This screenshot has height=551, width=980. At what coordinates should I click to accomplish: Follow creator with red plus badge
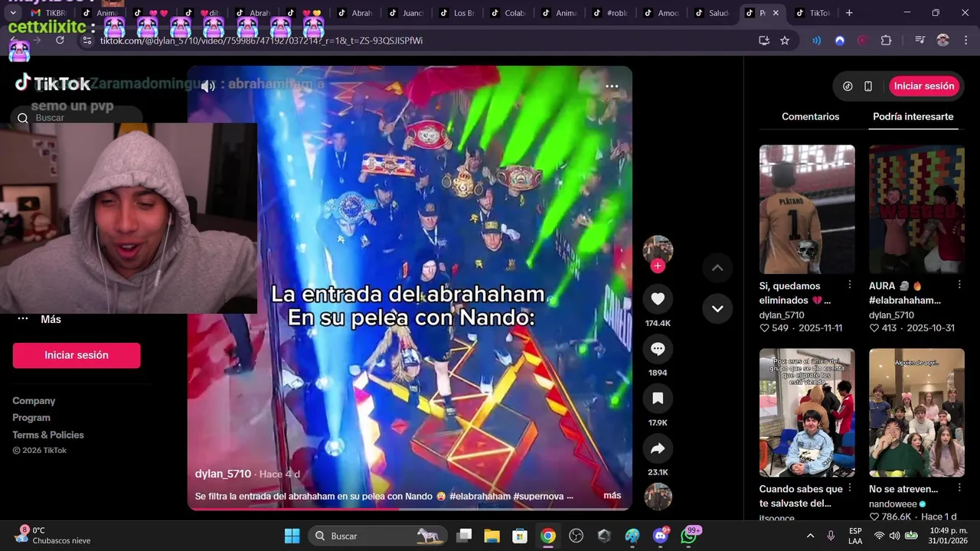point(657,266)
